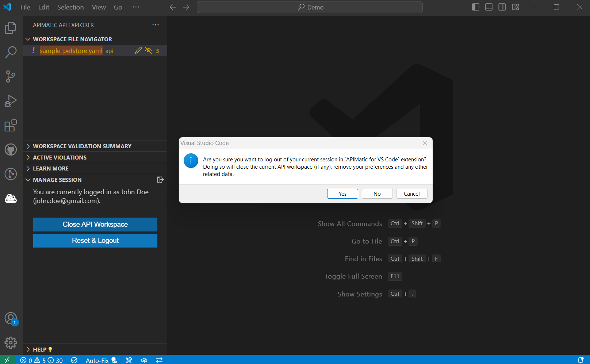Open the Customize Layout button
The image size is (590, 364).
tap(516, 7)
